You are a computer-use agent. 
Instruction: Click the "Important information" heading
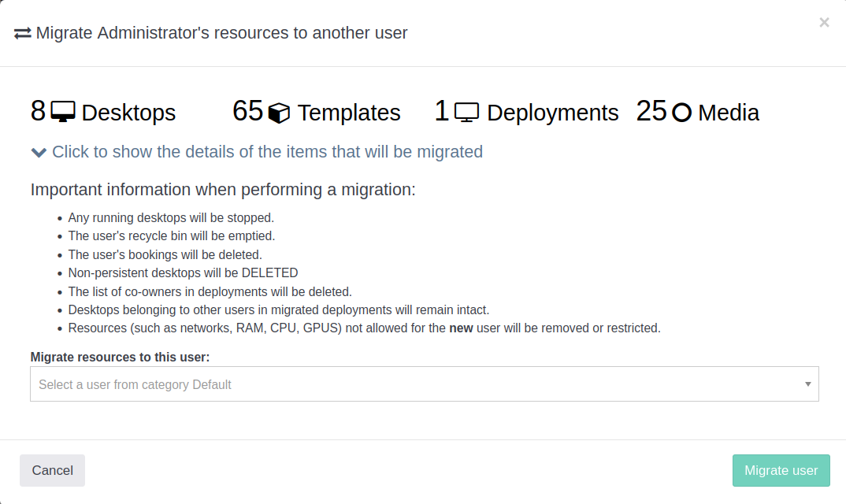(x=222, y=190)
